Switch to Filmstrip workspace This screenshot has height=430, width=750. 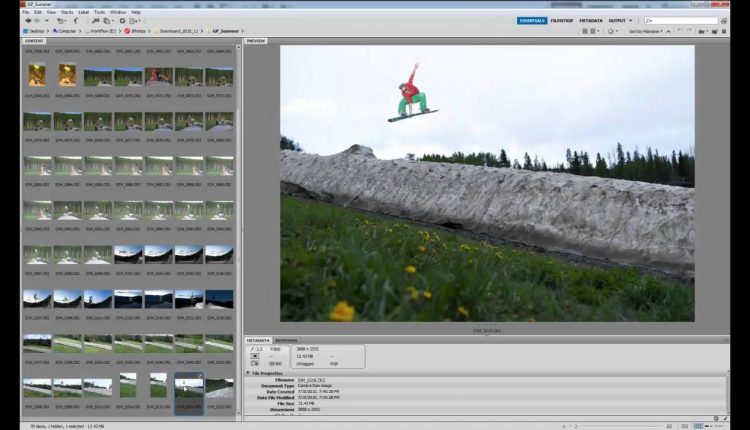[562, 21]
